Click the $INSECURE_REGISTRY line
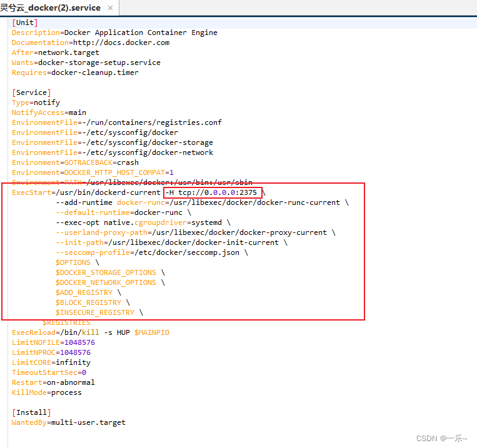477x448 pixels. 99,313
